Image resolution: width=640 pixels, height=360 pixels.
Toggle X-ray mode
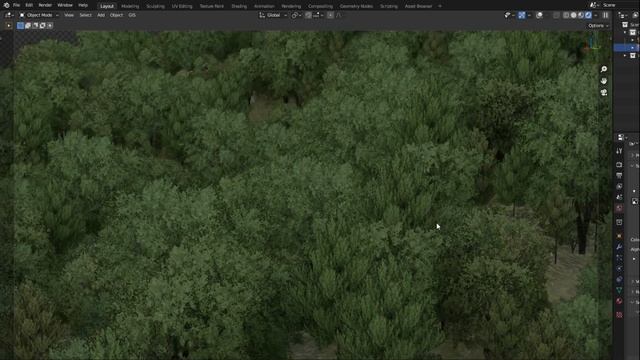[x=556, y=15]
